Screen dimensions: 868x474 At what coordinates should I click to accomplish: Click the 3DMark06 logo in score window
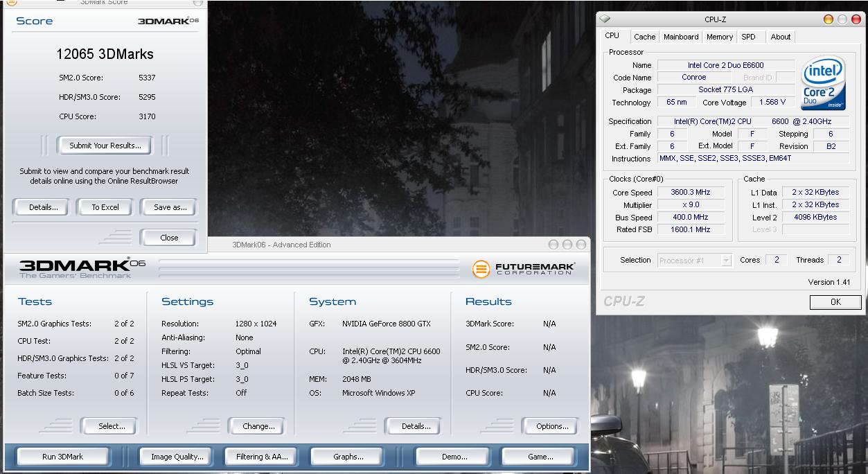(168, 21)
